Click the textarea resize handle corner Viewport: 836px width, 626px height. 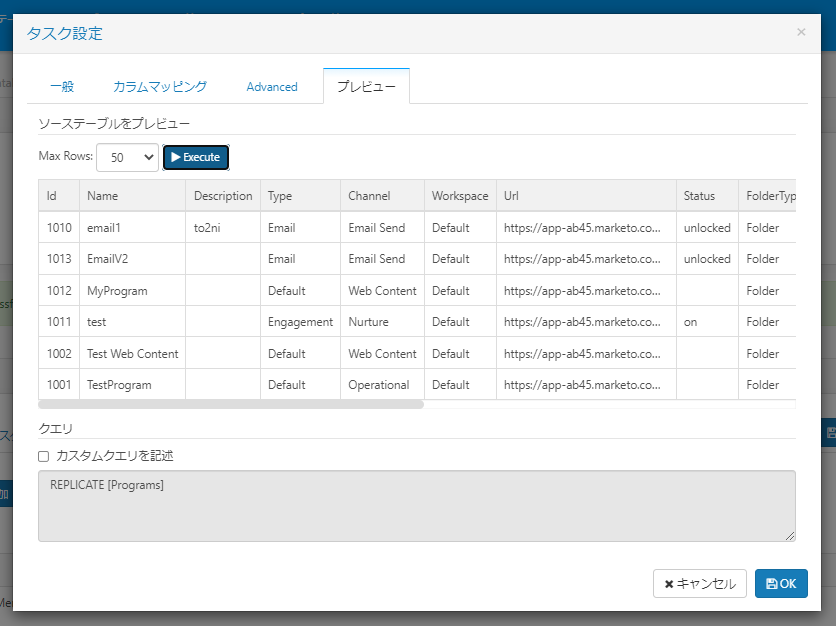(x=790, y=536)
